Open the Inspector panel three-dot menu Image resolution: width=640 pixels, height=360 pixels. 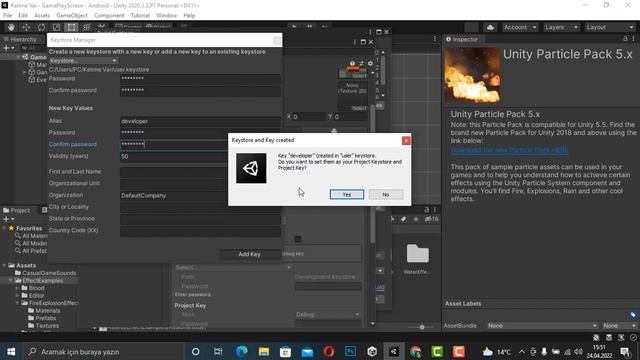click(633, 39)
